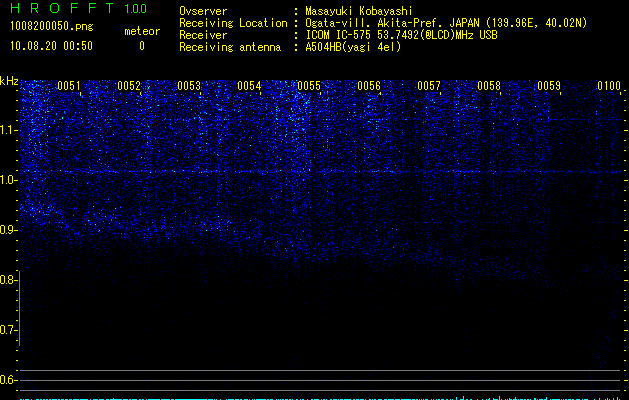Click the 0100 time marker
629x400 pixels.
click(x=609, y=86)
